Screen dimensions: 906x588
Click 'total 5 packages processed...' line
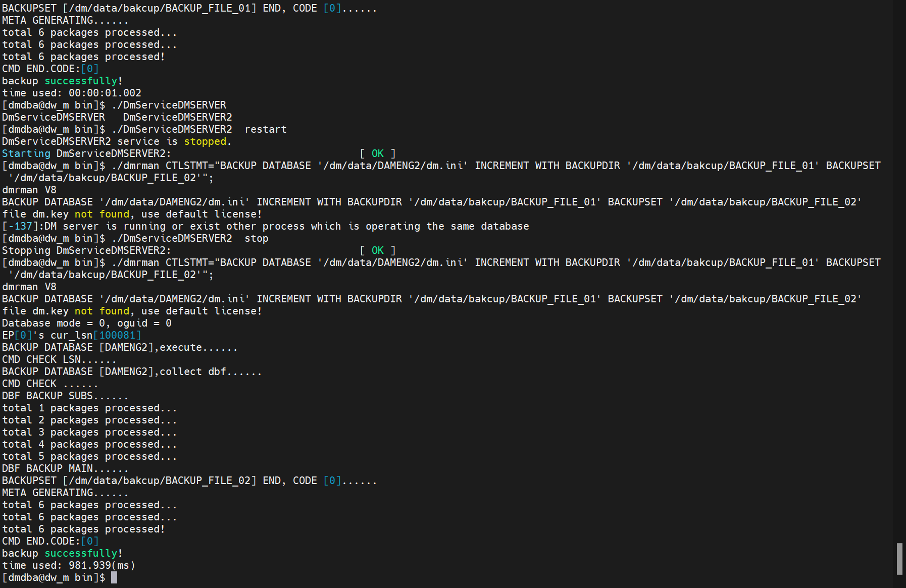tap(89, 456)
